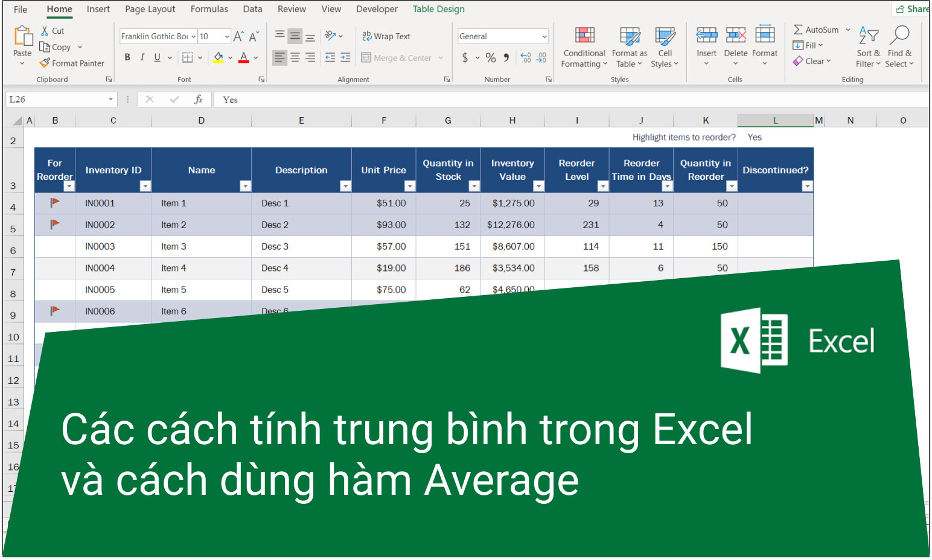932x560 pixels.
Task: Open the font size dropdown
Action: pos(227,37)
